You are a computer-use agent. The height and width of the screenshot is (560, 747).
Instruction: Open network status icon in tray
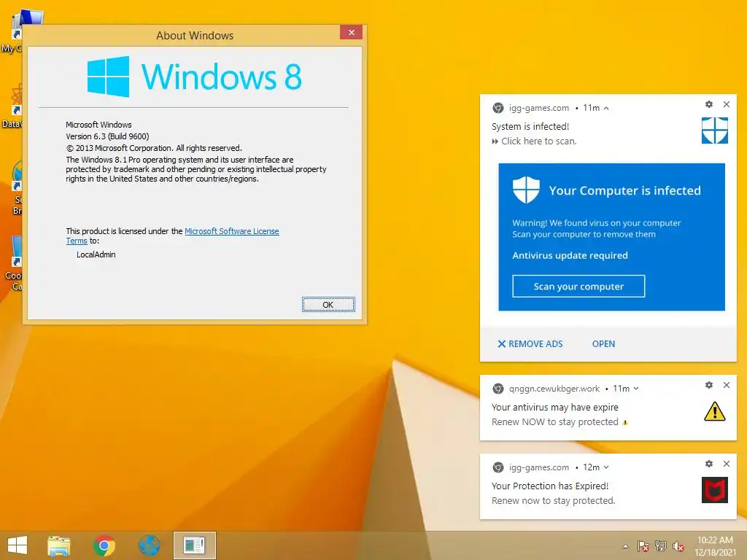click(x=661, y=546)
